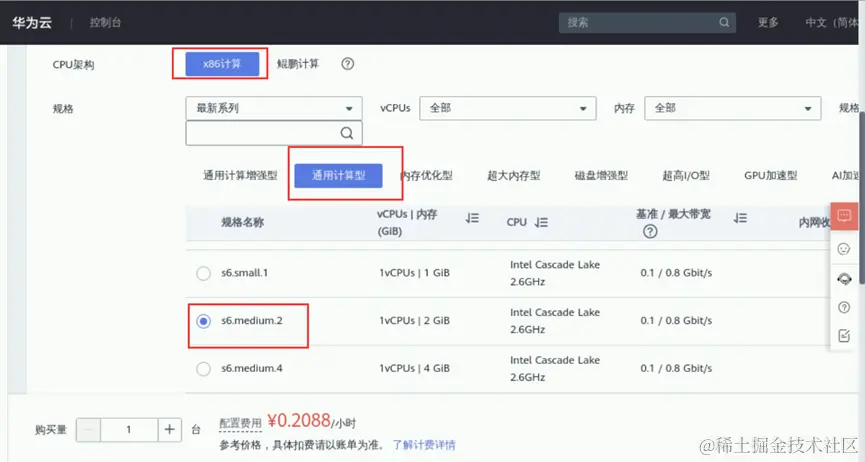
Task: Switch to the 磁盘增强型 tab
Action: [601, 176]
